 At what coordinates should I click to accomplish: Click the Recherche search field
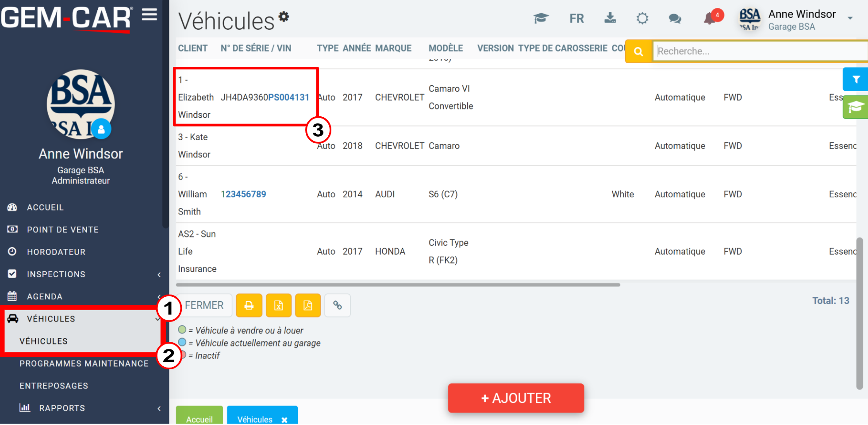[759, 51]
